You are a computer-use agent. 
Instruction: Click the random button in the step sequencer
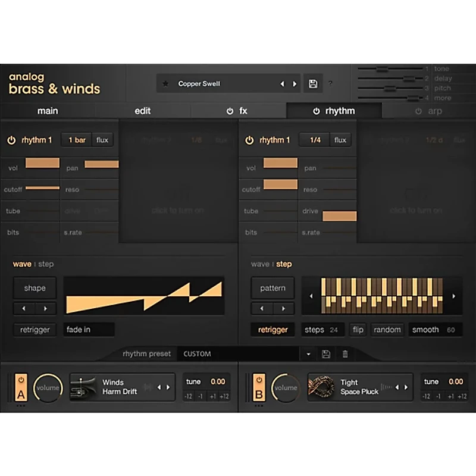387,330
